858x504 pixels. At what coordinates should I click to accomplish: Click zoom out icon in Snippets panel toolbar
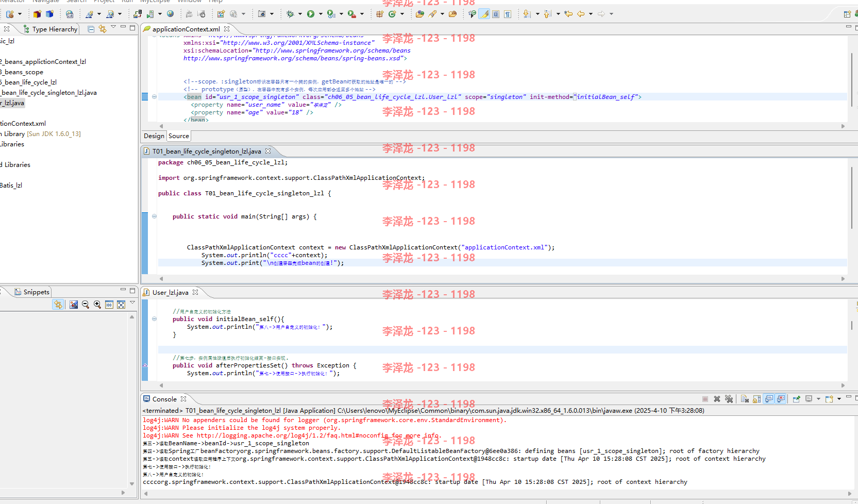(x=86, y=305)
